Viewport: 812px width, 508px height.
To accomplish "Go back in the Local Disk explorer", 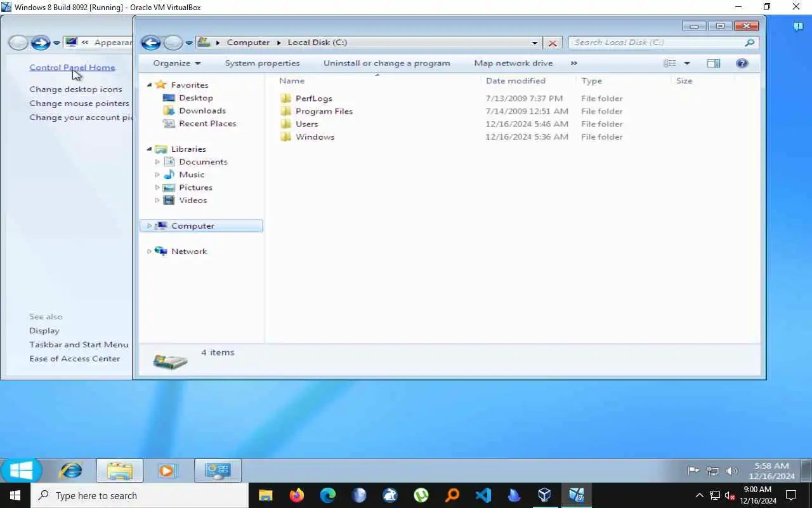I will point(150,43).
